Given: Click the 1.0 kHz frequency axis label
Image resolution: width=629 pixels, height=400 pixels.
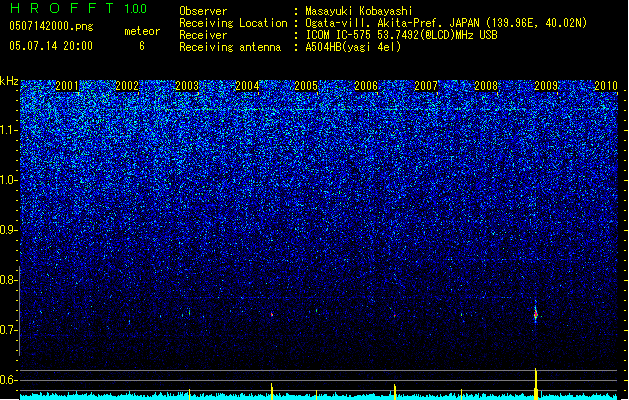Looking at the screenshot, I should 9,180.
